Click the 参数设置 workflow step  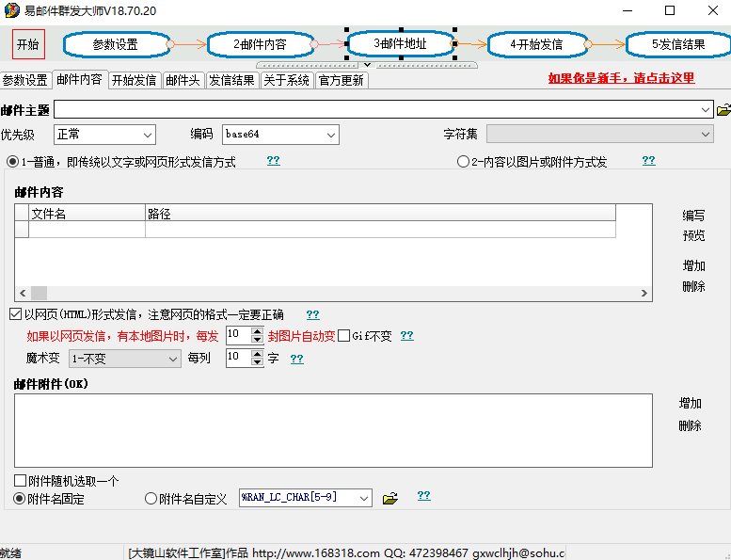point(116,44)
